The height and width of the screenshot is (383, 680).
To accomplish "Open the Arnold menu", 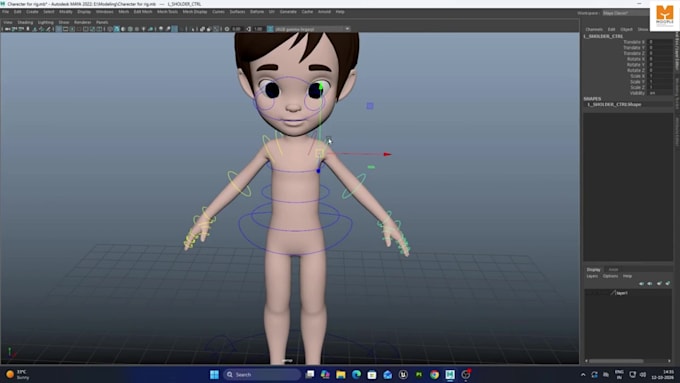I will (x=324, y=12).
